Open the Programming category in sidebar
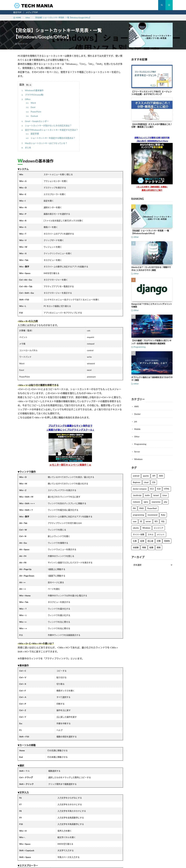The height and width of the screenshot is (868, 186). click(140, 444)
